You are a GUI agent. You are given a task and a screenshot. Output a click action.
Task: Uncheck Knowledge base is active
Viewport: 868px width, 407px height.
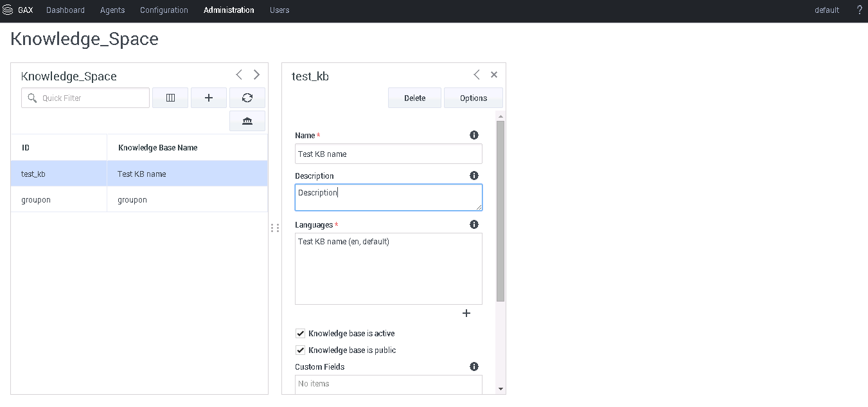pyautogui.click(x=300, y=334)
